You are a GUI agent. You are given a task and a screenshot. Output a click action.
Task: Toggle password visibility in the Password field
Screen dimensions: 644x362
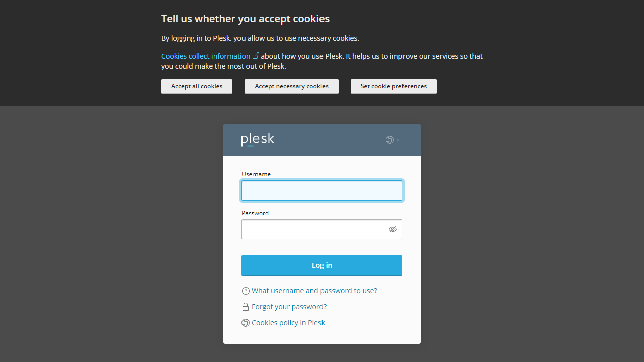pos(393,229)
